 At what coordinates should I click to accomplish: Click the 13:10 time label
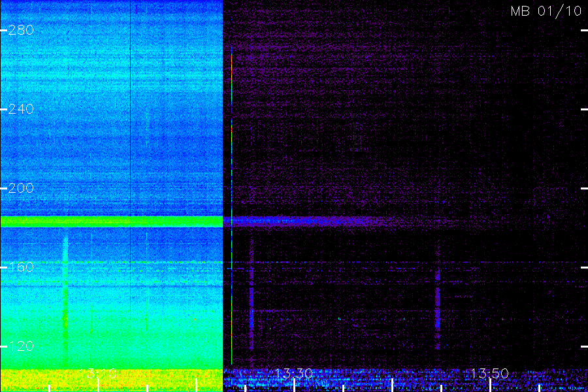point(98,373)
